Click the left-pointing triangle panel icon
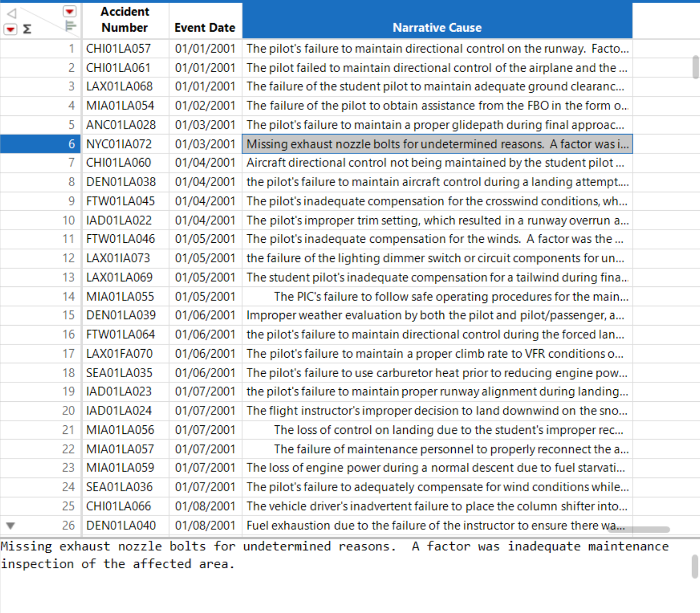 pyautogui.click(x=11, y=13)
